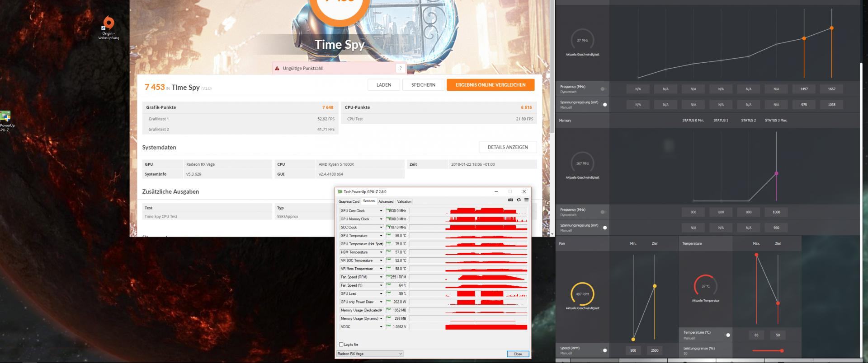The height and width of the screenshot is (363, 868).
Task: Click the GPU Temperature (Hot Spot) value 75.0 °C
Action: [401, 244]
